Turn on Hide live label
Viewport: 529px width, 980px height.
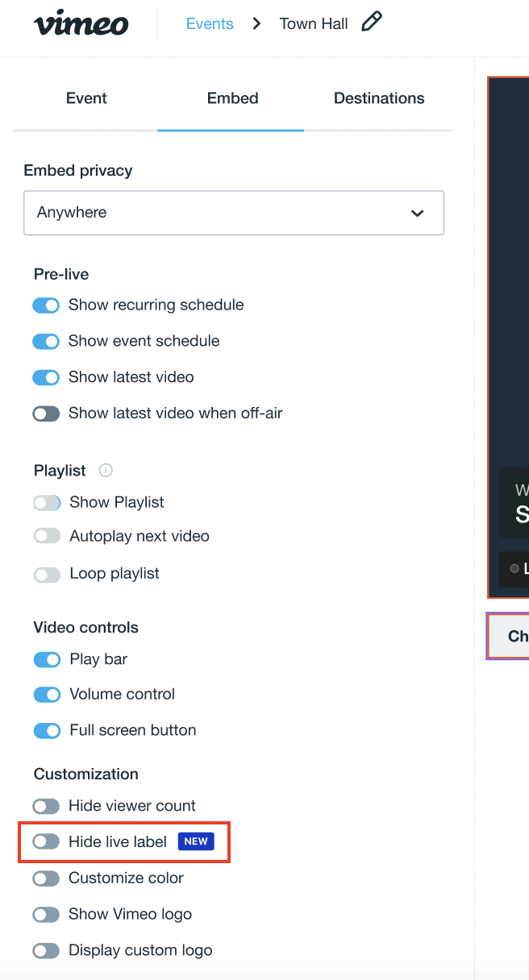pos(46,841)
